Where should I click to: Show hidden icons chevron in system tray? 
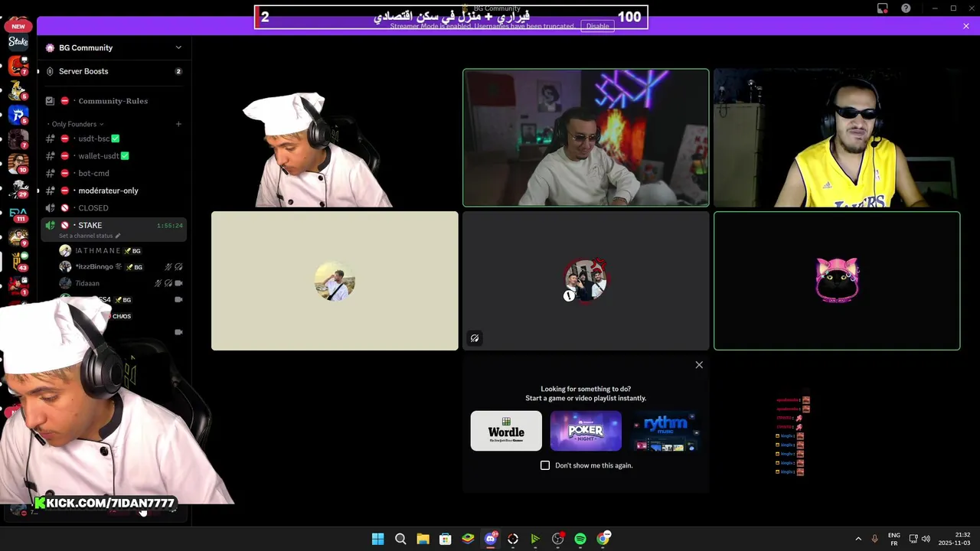point(857,539)
